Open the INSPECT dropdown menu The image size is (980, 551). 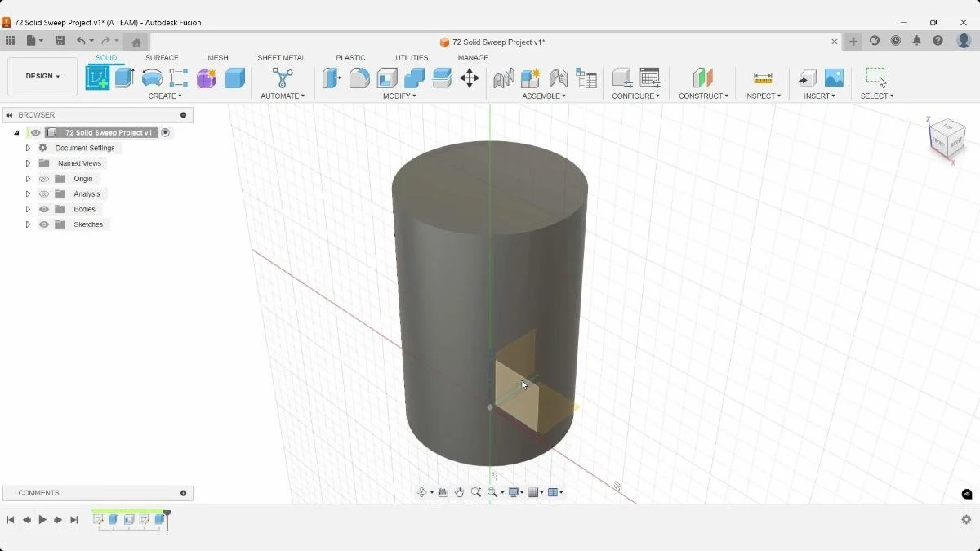click(x=763, y=96)
